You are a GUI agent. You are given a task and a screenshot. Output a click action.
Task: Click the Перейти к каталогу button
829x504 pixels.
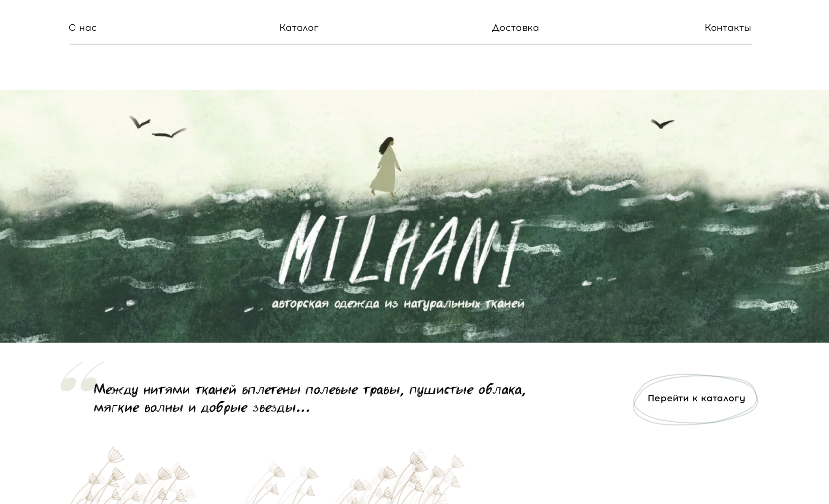point(696,398)
